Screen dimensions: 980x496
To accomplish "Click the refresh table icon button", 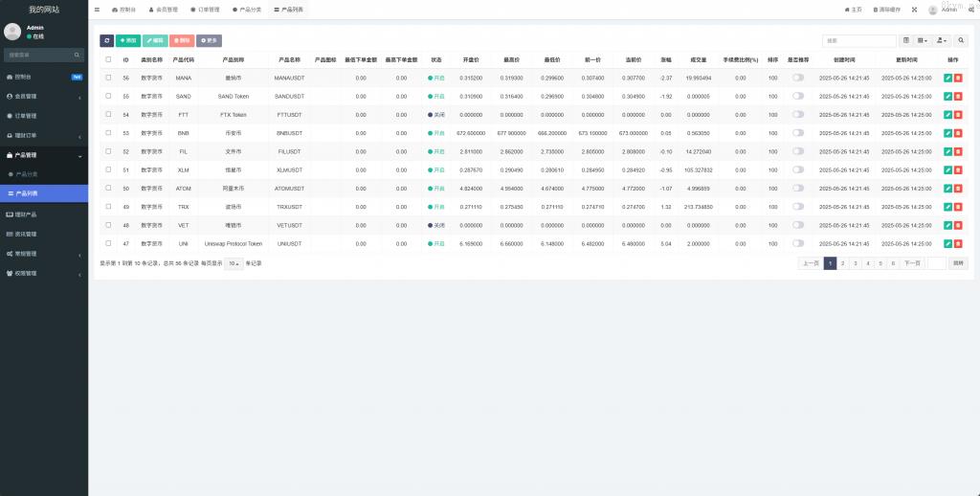I will tap(106, 41).
